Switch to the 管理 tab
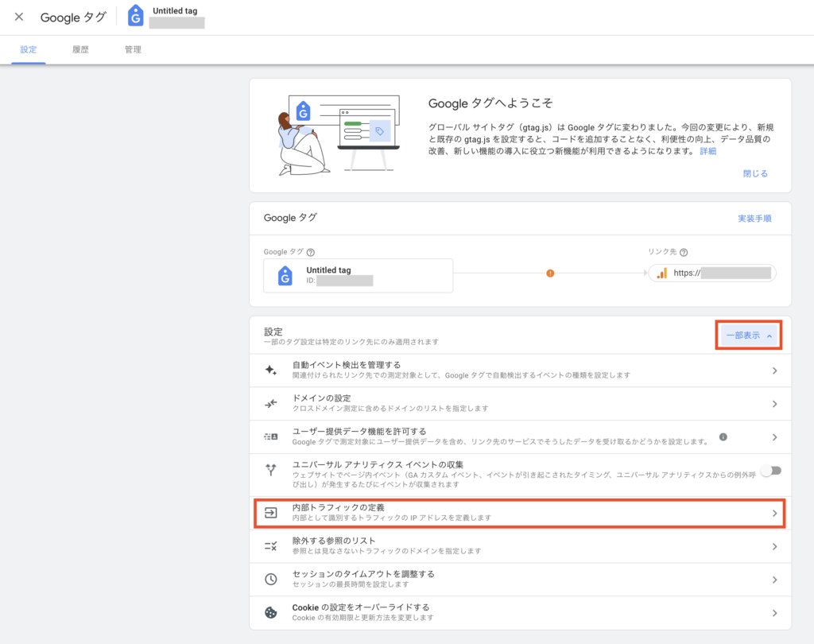 133,49
